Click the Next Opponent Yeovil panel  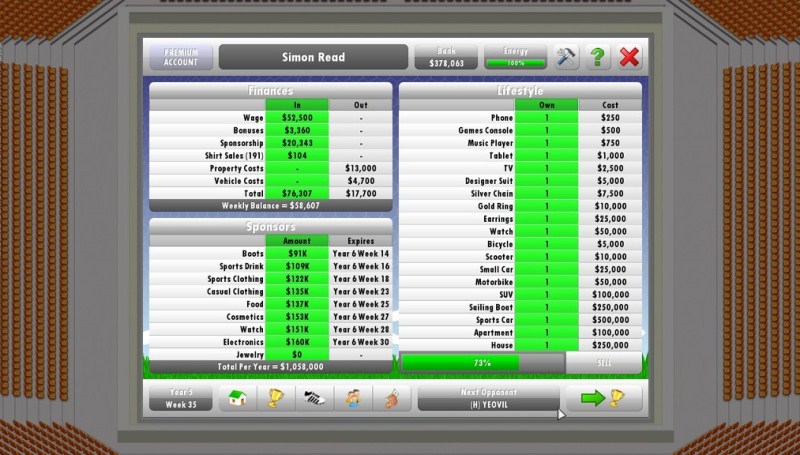coord(488,398)
